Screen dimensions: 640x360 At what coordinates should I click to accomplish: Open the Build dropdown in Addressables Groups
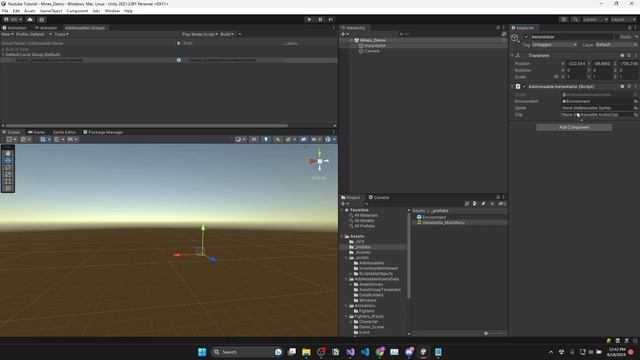coord(227,34)
